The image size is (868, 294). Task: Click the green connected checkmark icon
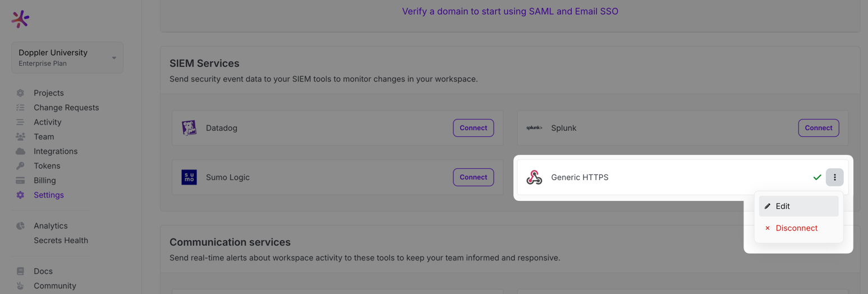pyautogui.click(x=818, y=177)
